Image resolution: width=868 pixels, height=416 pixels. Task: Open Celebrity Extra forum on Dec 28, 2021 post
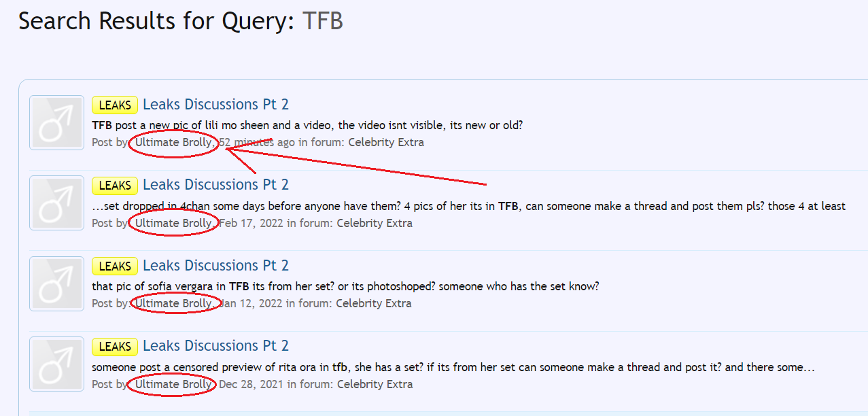tap(375, 384)
